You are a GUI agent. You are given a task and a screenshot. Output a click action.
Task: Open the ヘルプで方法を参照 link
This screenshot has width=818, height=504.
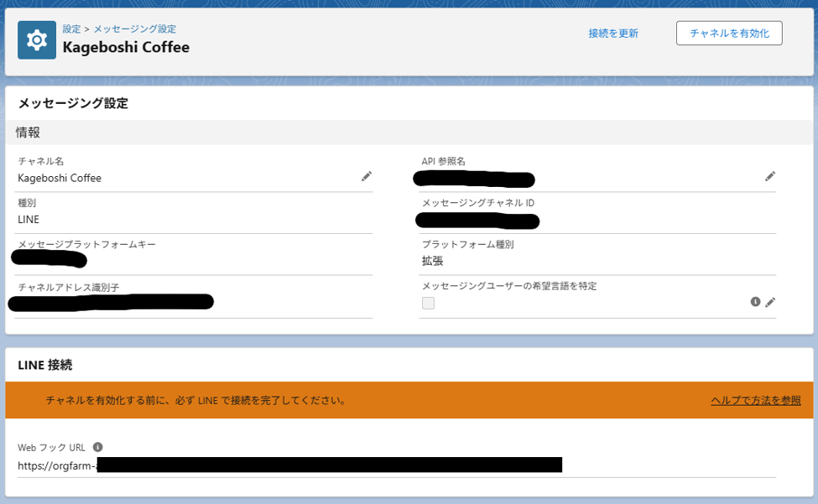[x=755, y=400]
